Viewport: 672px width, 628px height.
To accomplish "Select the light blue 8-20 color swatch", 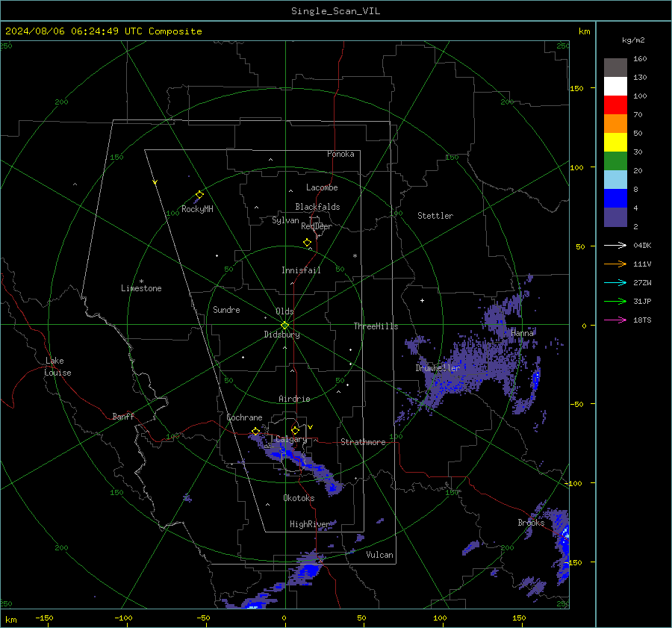I will point(615,180).
